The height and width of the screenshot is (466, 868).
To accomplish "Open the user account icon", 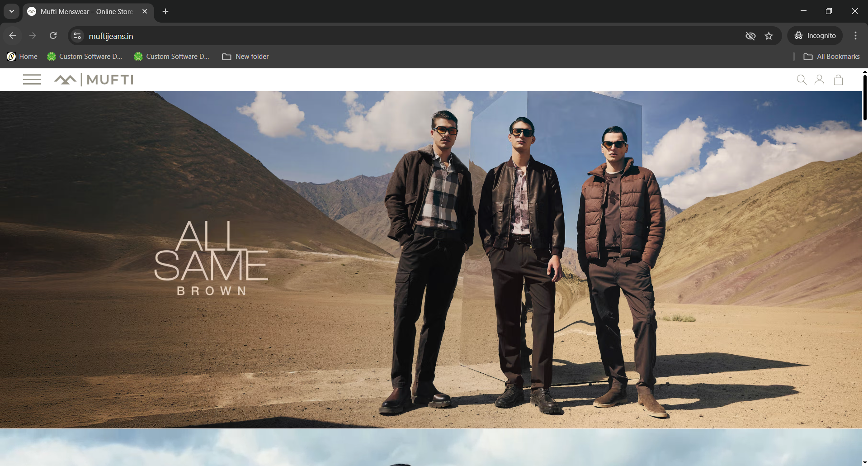I will (x=819, y=80).
